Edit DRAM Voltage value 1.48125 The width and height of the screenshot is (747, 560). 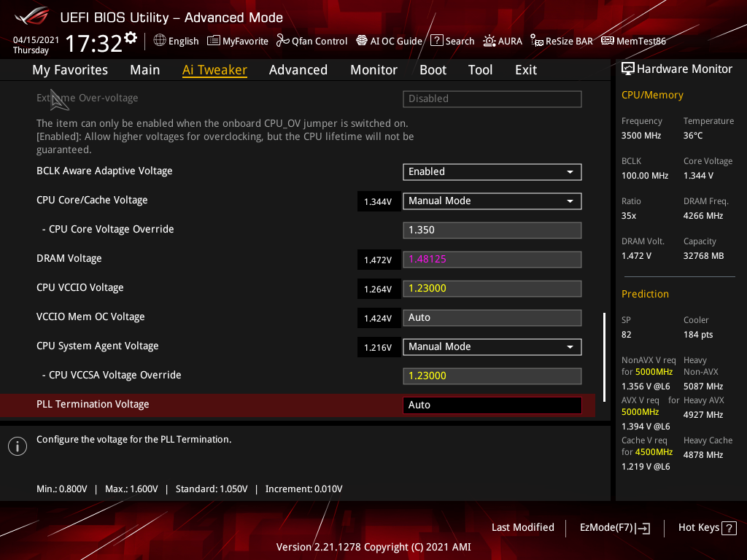click(x=492, y=260)
